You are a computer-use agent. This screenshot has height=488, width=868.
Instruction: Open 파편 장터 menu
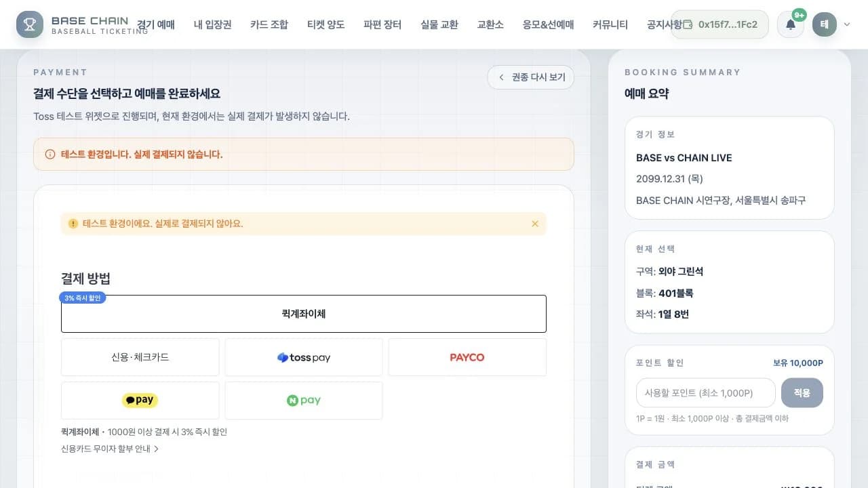(382, 24)
